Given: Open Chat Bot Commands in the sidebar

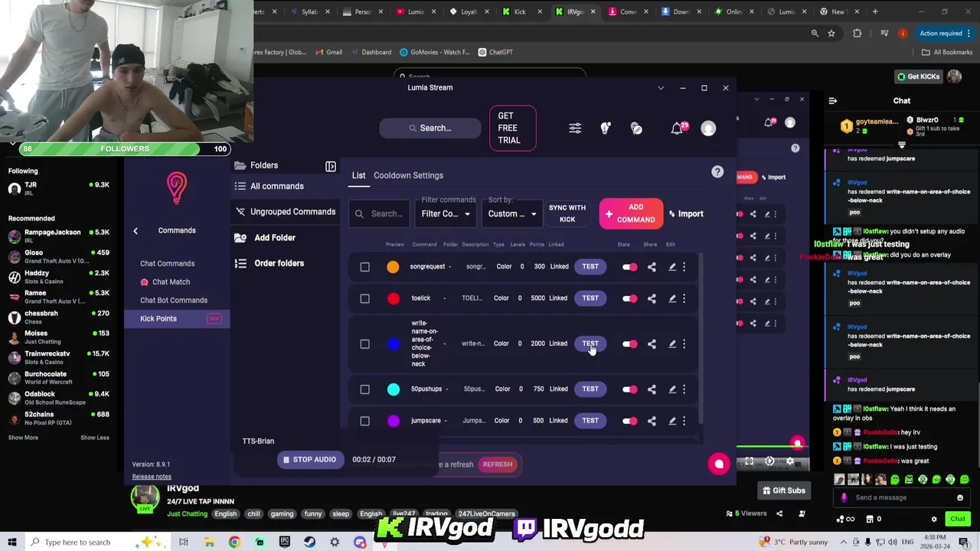Looking at the screenshot, I should (x=174, y=300).
